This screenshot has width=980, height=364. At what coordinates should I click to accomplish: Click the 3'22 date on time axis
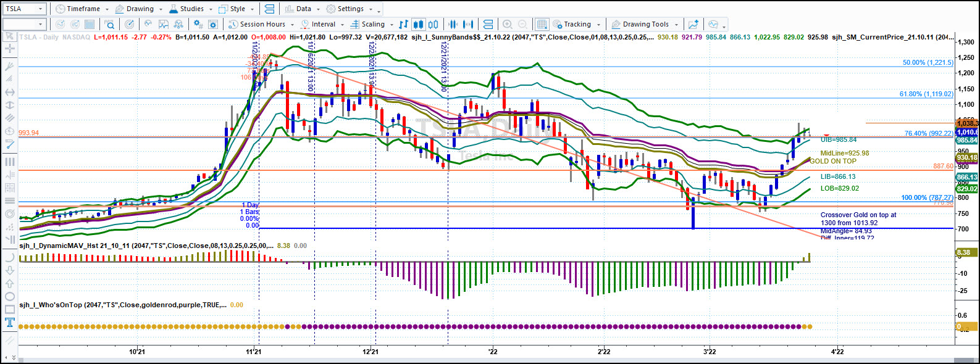coord(710,352)
